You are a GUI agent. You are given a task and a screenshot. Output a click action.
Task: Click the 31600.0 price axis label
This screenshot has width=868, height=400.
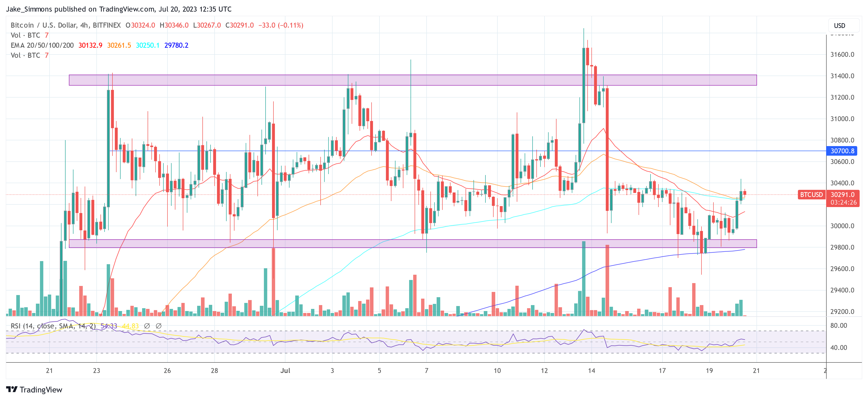coord(842,55)
